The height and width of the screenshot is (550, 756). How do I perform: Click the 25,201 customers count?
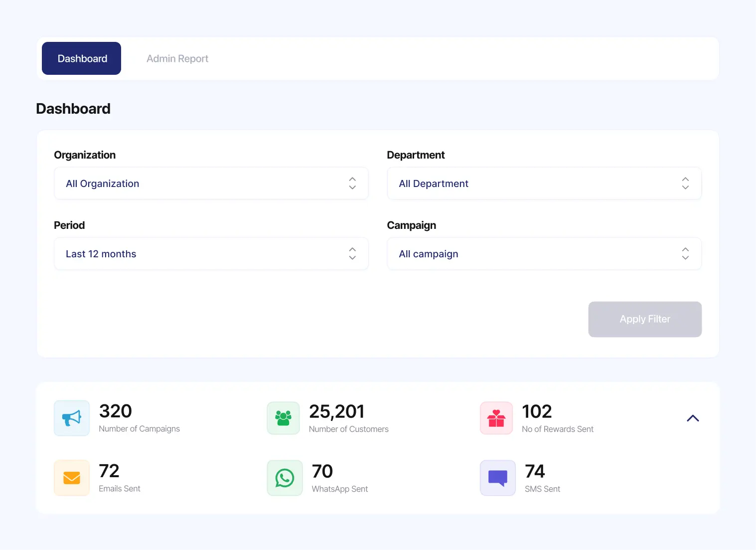click(337, 411)
